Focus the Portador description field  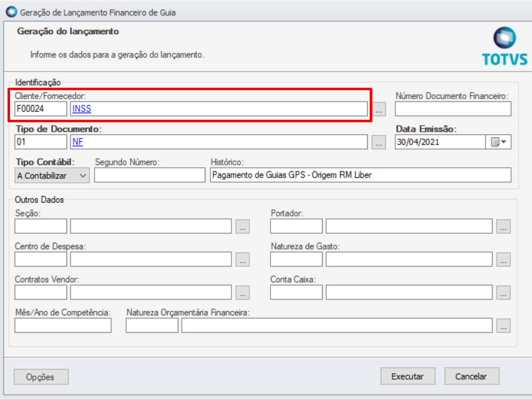[x=409, y=226]
